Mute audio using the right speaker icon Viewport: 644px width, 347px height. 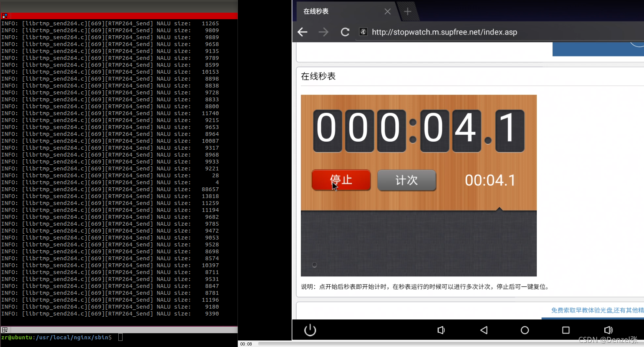tap(608, 330)
